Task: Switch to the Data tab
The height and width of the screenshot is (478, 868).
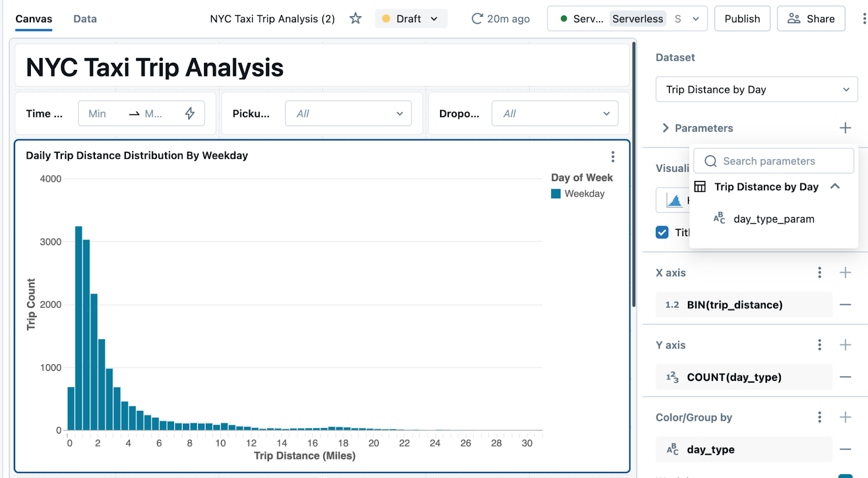Action: (85, 18)
